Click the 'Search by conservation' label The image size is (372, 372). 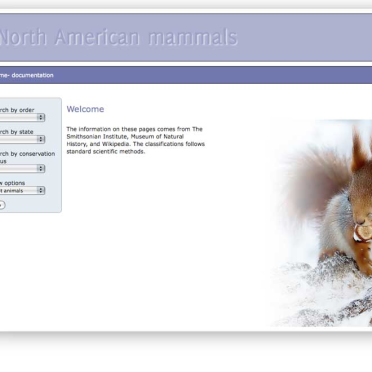27,154
